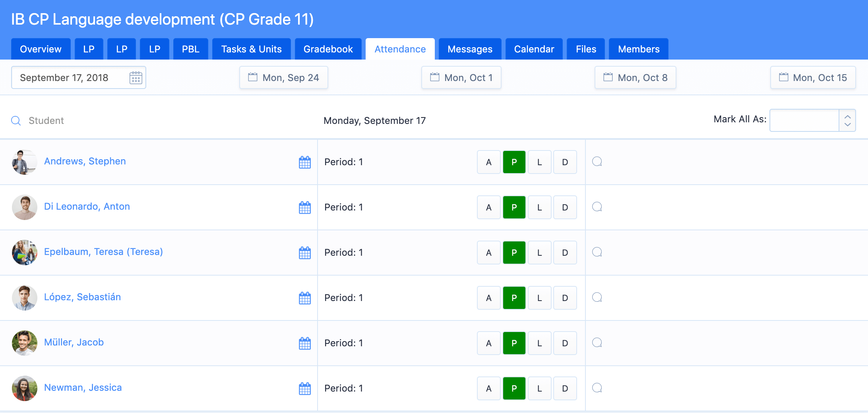Image resolution: width=868 pixels, height=413 pixels.
Task: Open calendar icon for Müller, Jacob
Action: pyautogui.click(x=305, y=343)
